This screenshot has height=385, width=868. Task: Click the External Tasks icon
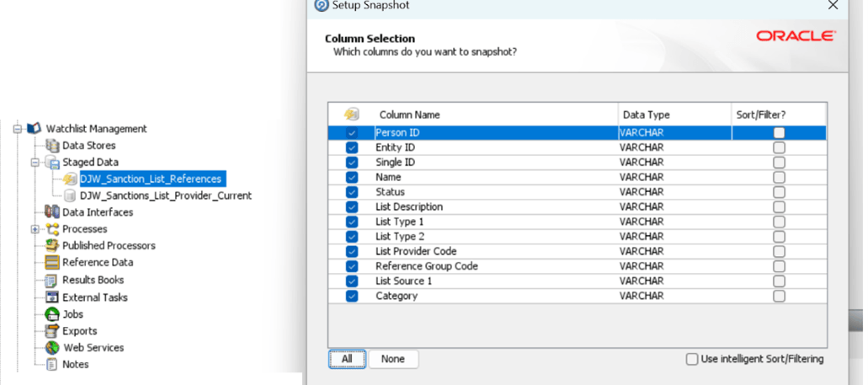coord(52,297)
